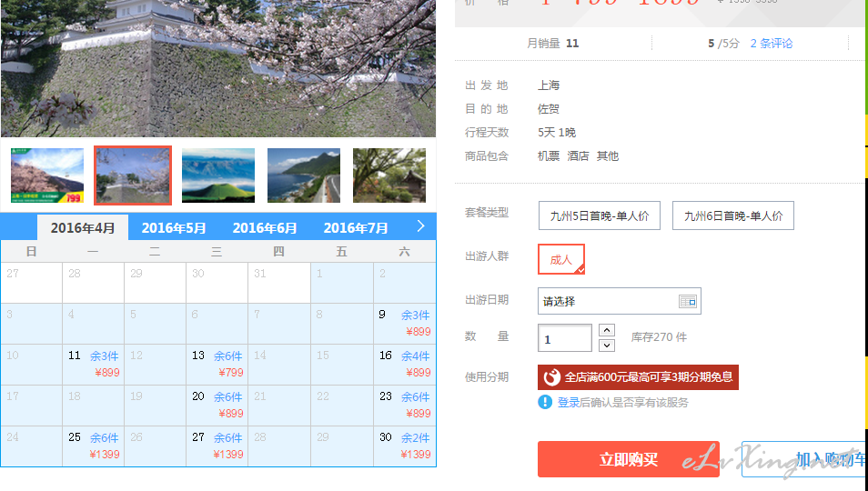Select 成人 traveler type
The height and width of the screenshot is (491, 868).
(x=561, y=259)
